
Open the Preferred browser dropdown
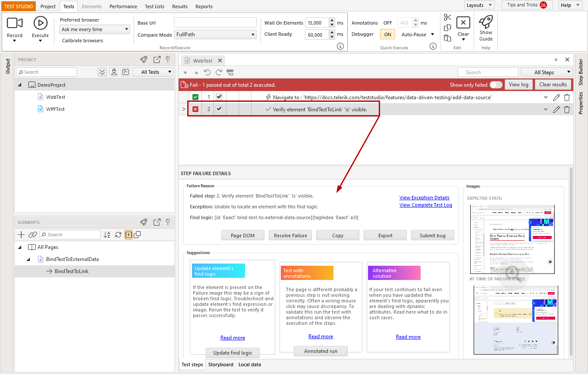pyautogui.click(x=94, y=29)
